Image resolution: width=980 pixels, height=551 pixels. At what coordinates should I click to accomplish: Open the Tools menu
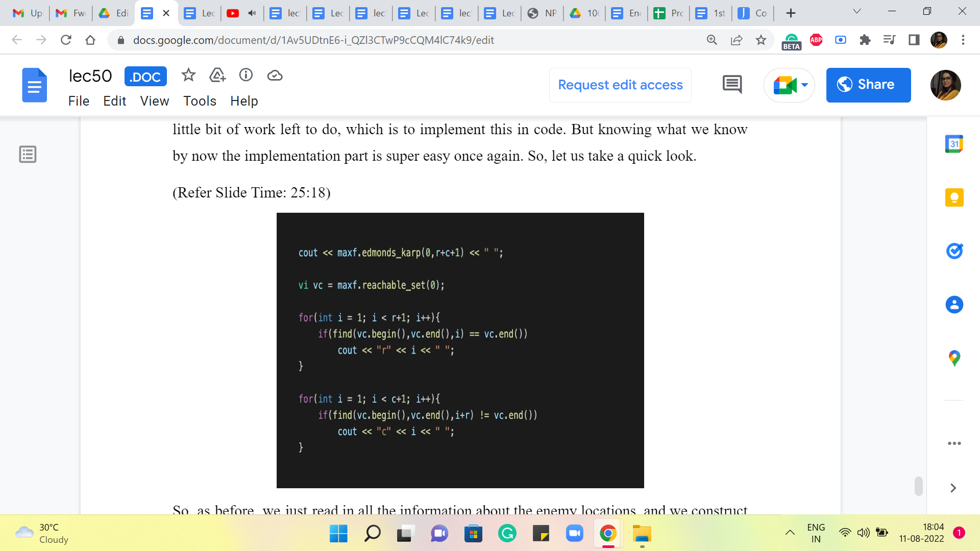coord(200,101)
